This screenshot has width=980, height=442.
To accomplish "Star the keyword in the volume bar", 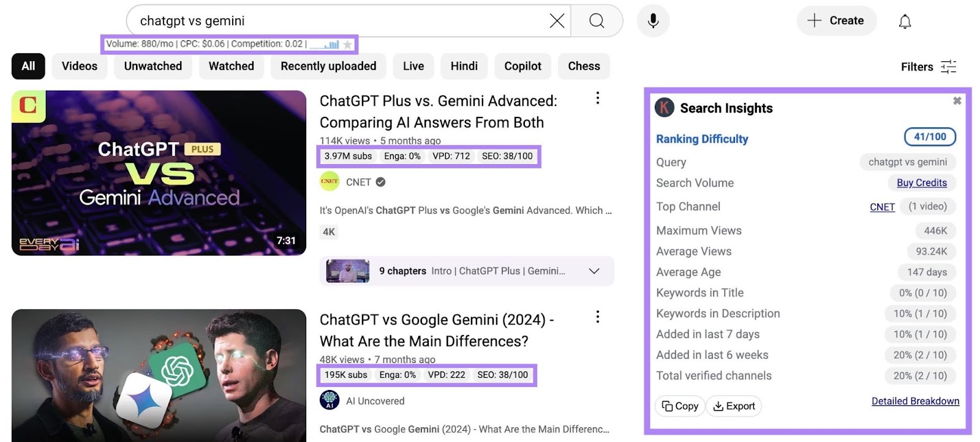I will [347, 45].
